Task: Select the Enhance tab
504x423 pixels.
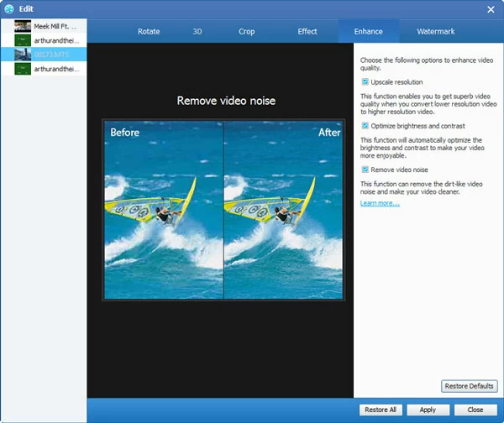Action: 368,32
